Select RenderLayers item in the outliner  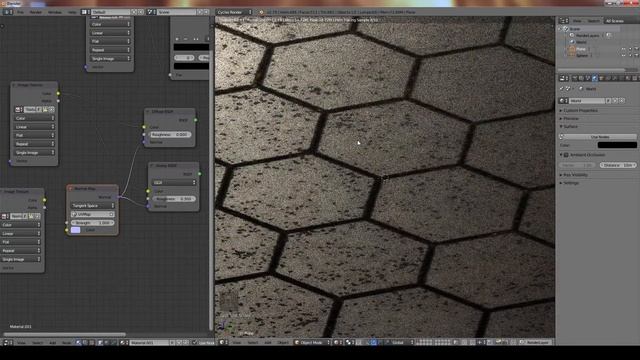point(588,36)
